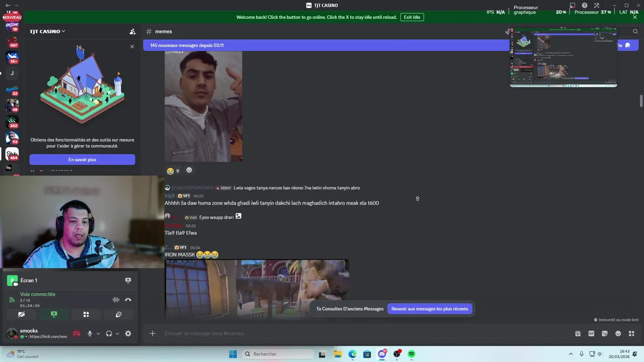Open File Explorer from the taskbar
Screen dimensions: 644x362
(x=337, y=354)
